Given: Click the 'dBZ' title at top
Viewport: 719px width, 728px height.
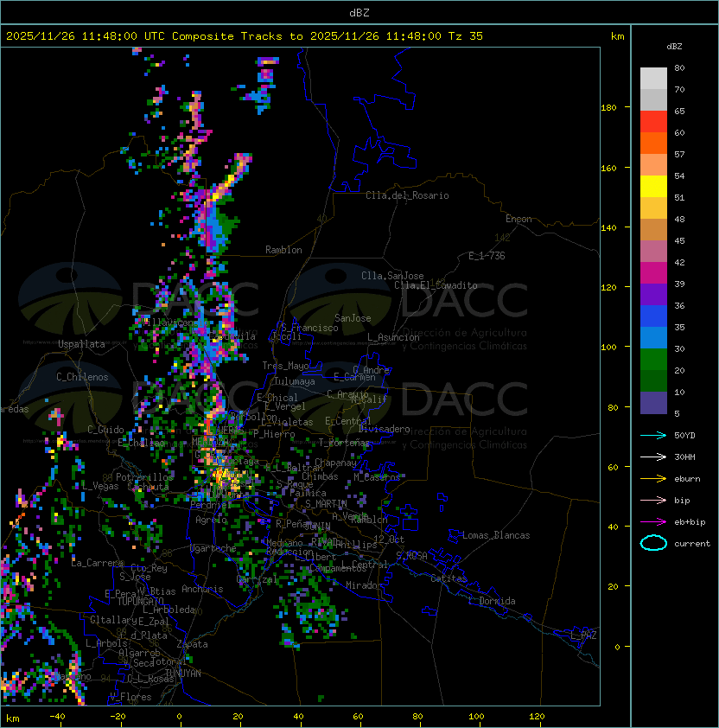Looking at the screenshot, I should pos(359,13).
